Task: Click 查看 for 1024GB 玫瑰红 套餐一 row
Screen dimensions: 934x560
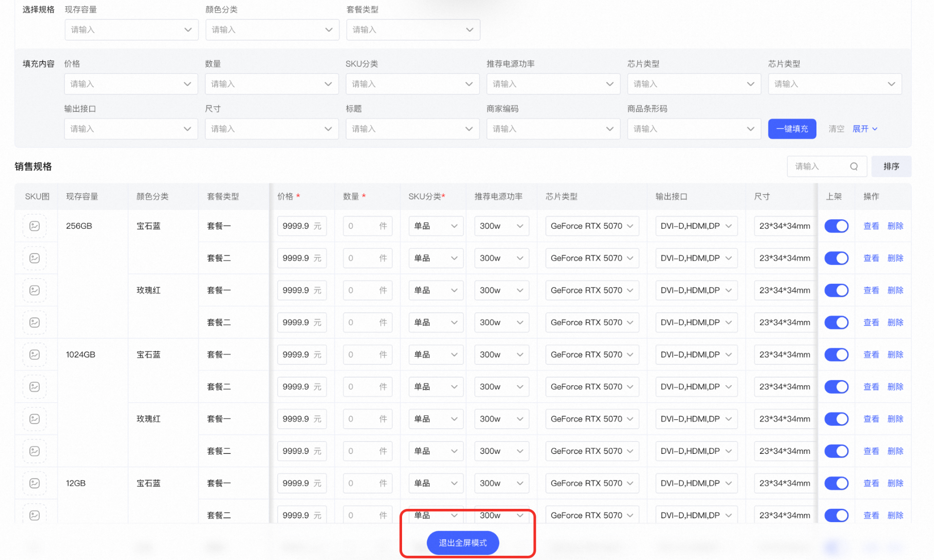Action: point(871,419)
